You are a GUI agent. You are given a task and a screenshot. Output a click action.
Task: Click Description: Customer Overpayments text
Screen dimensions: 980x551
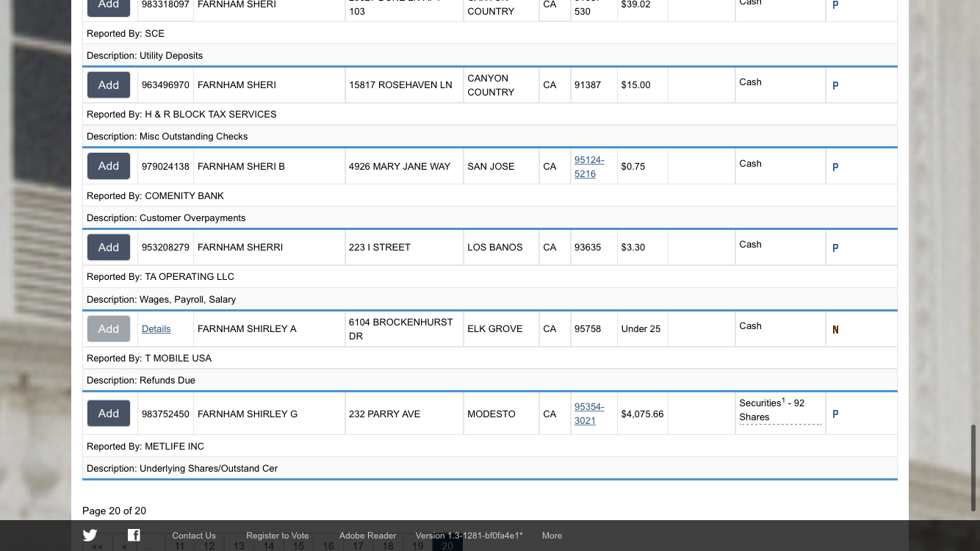click(x=166, y=218)
